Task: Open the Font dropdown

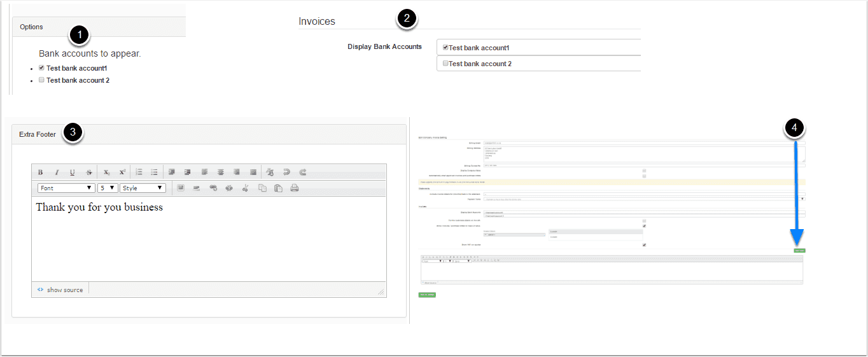Action: (x=66, y=188)
